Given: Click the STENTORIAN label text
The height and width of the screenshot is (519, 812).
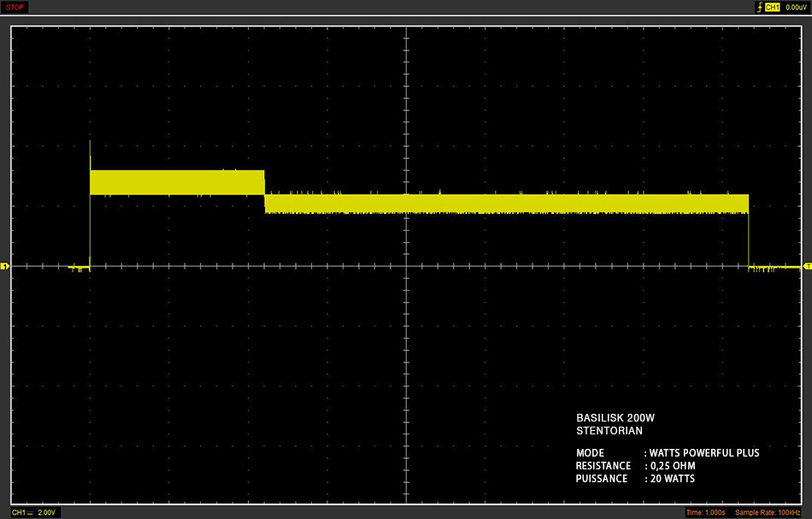Looking at the screenshot, I should (609, 430).
